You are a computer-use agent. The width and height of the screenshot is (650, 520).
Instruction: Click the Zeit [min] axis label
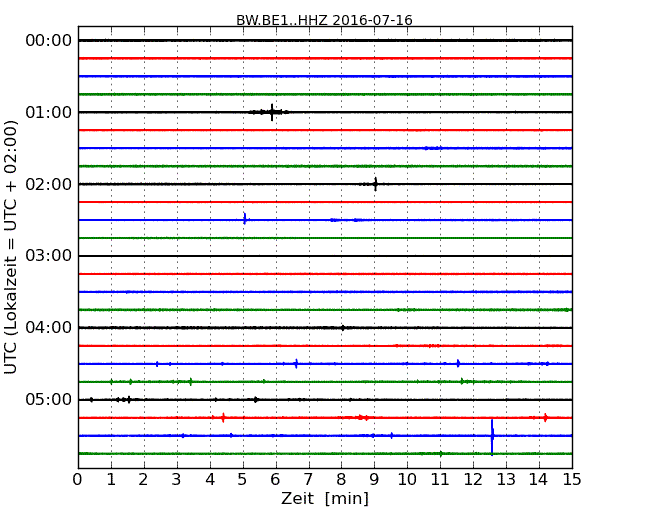pos(325,498)
